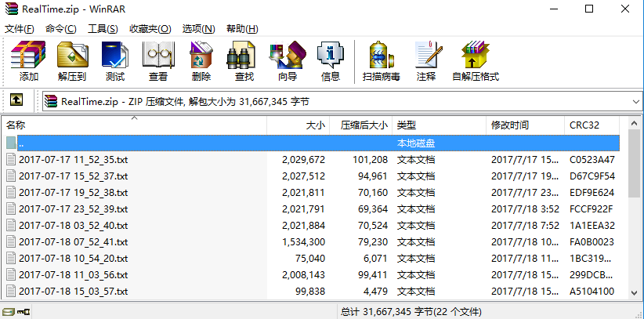
Task: Open the 工具(S) menu
Action: click(103, 29)
